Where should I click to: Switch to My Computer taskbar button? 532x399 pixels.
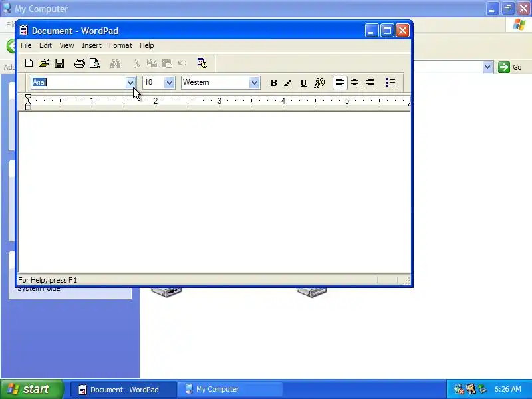229,390
